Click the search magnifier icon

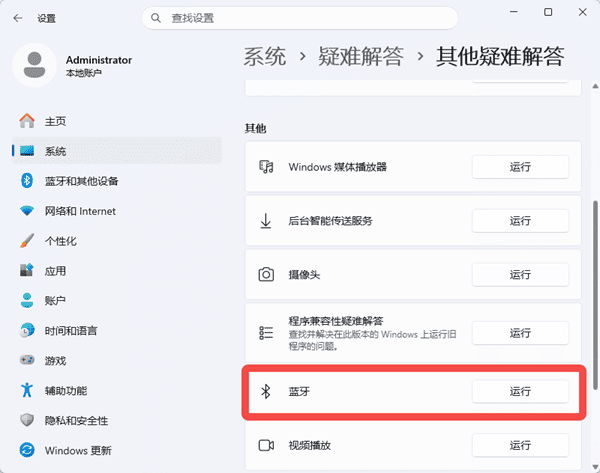(x=155, y=18)
